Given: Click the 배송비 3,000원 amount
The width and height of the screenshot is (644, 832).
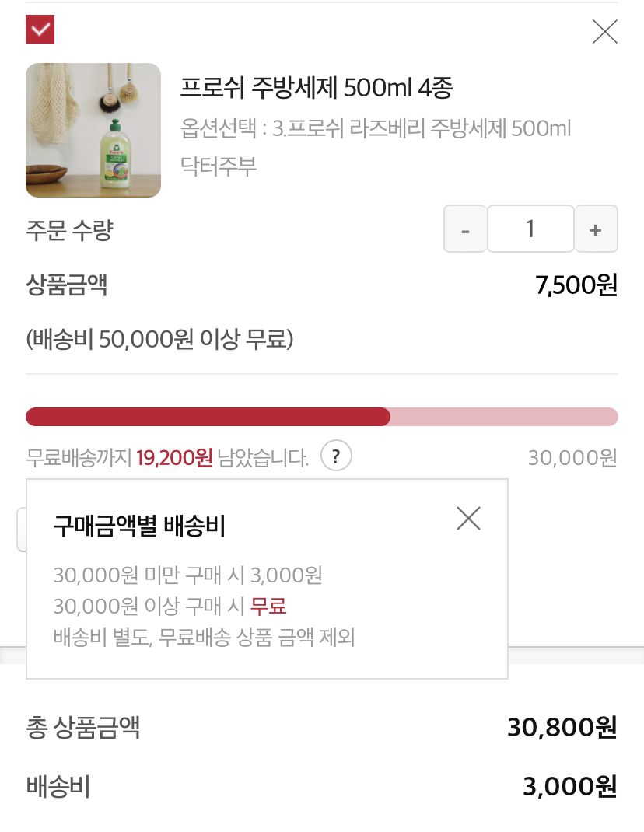Looking at the screenshot, I should pyautogui.click(x=569, y=787).
